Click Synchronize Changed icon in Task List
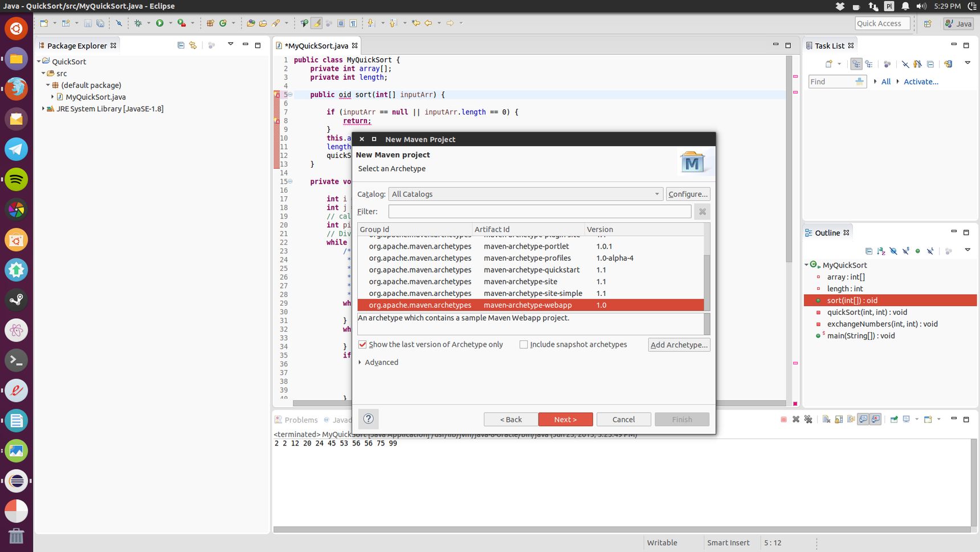Viewport: 980px width, 552px height. click(x=948, y=64)
